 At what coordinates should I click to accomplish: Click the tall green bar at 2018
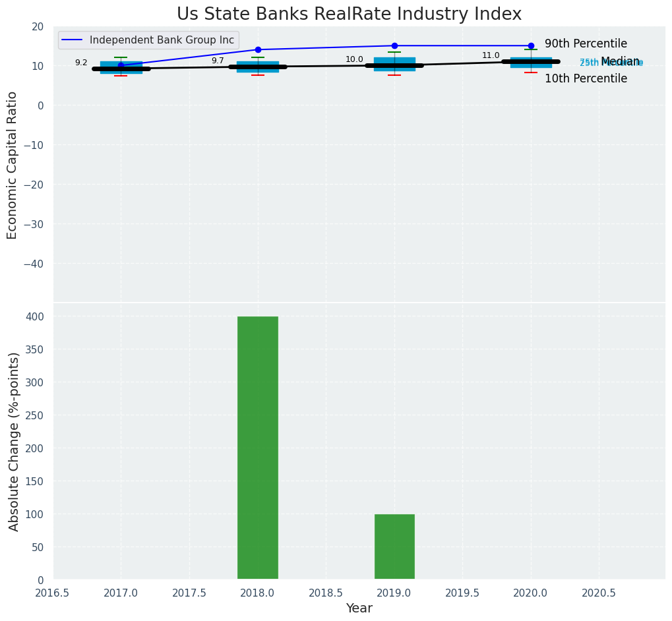[258, 448]
